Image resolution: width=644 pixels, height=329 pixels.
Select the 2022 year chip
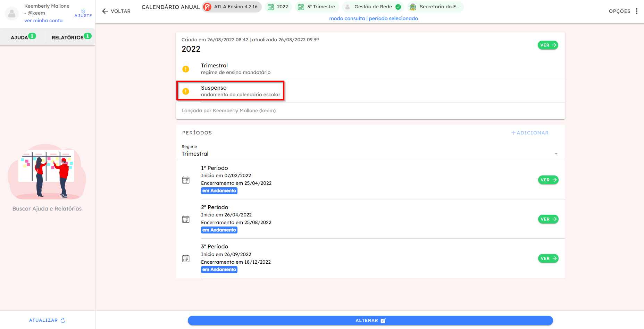278,7
